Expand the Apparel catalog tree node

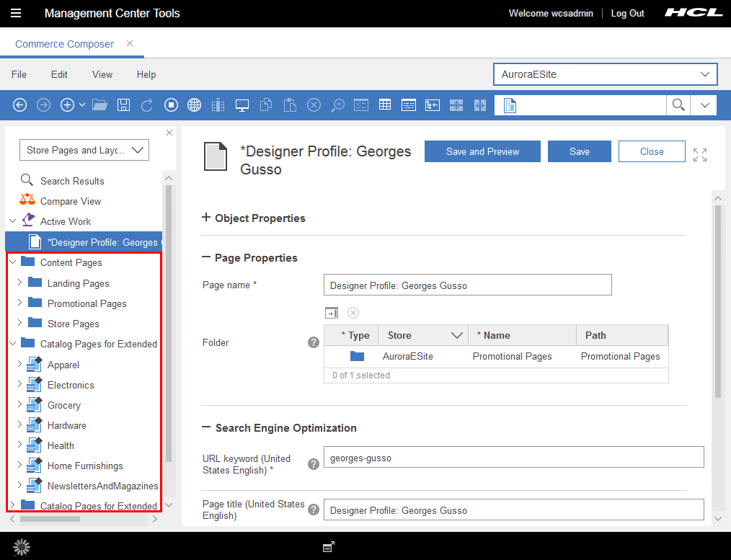click(x=19, y=365)
